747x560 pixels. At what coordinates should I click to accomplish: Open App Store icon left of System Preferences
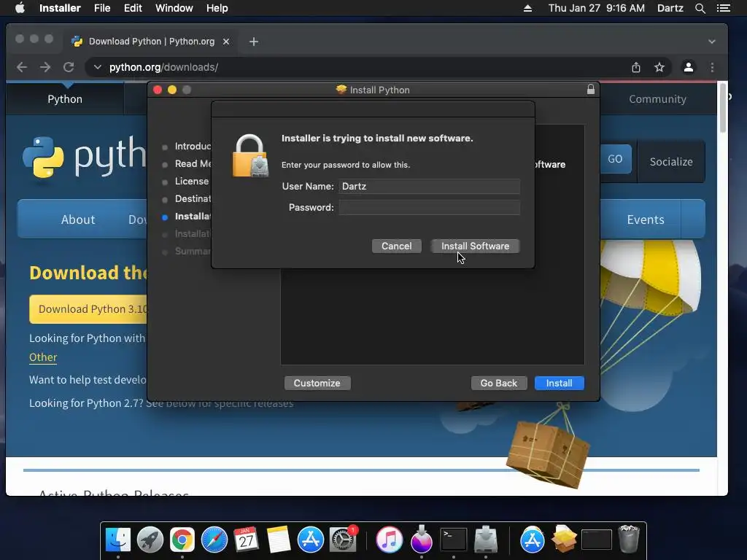tap(311, 540)
